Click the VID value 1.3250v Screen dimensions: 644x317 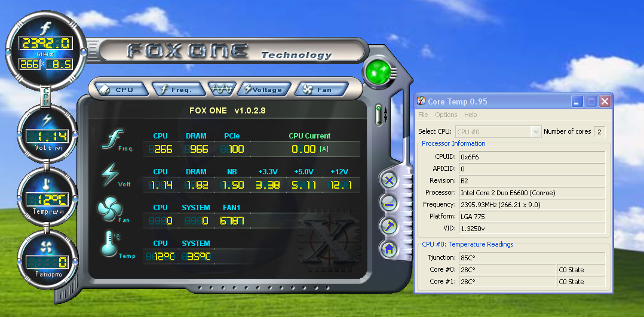(532, 228)
